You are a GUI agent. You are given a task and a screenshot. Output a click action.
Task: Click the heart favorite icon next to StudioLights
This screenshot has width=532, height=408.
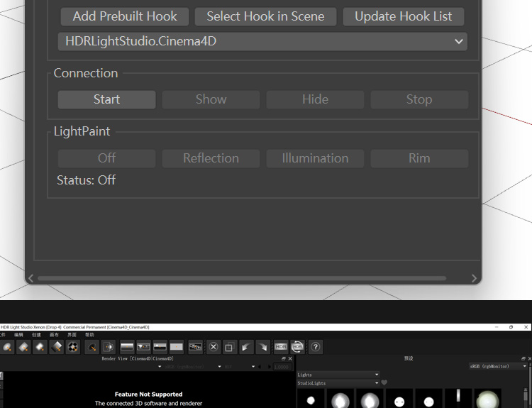tap(384, 383)
